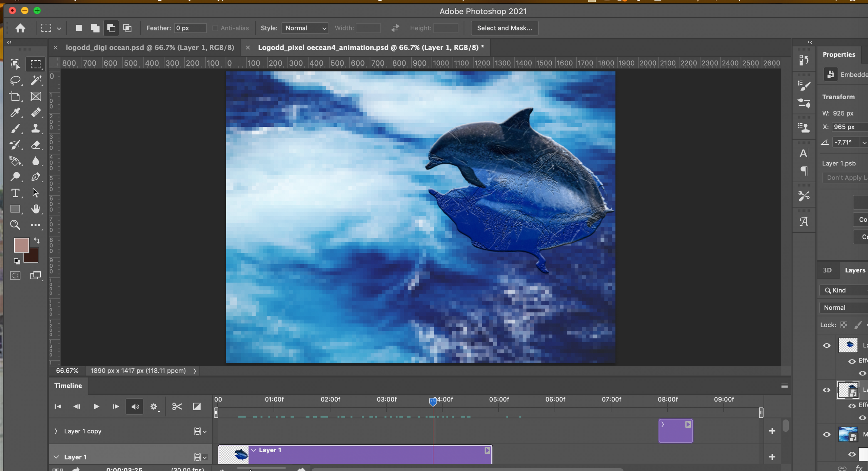Select the Eyedropper tool
The width and height of the screenshot is (868, 471).
(15, 112)
